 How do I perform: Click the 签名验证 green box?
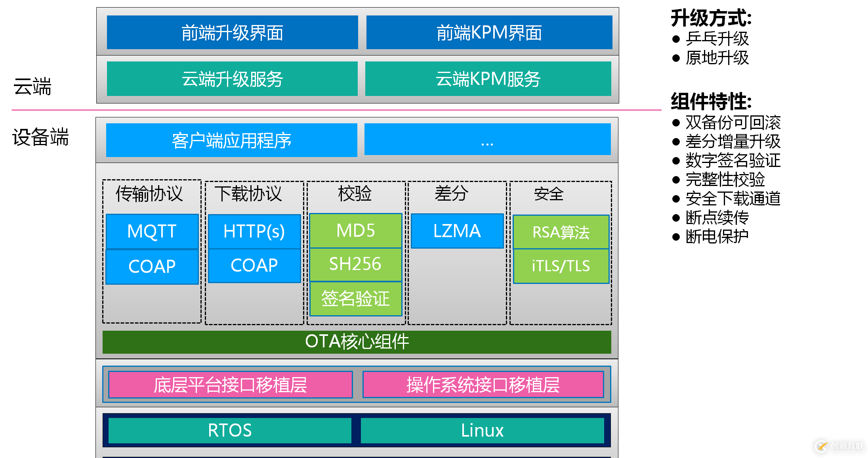[x=355, y=299]
